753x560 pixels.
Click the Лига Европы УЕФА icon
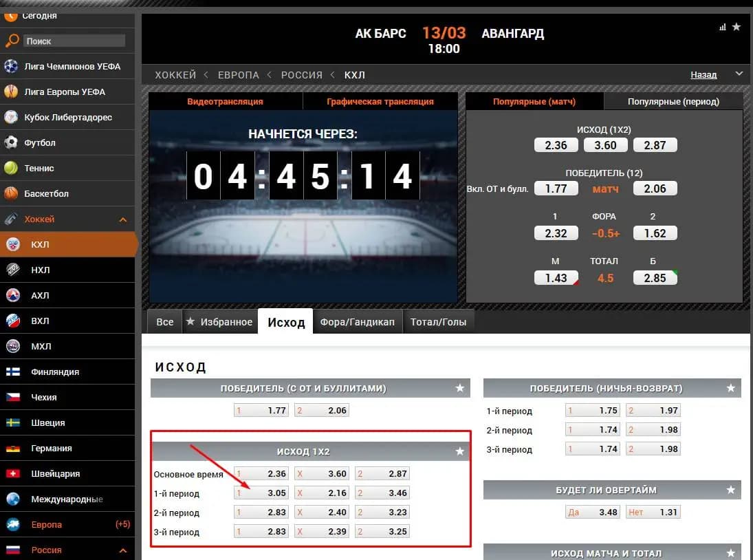tap(11, 91)
